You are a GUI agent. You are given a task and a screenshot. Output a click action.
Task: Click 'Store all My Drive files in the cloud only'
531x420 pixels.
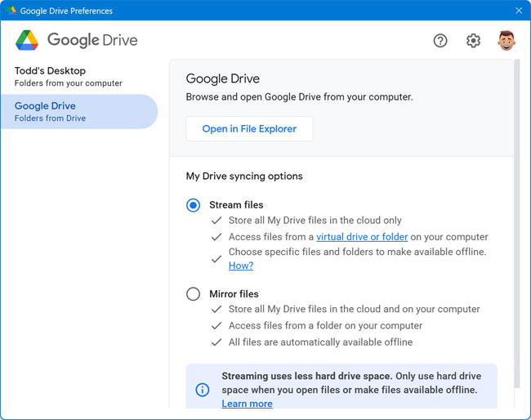click(x=315, y=221)
